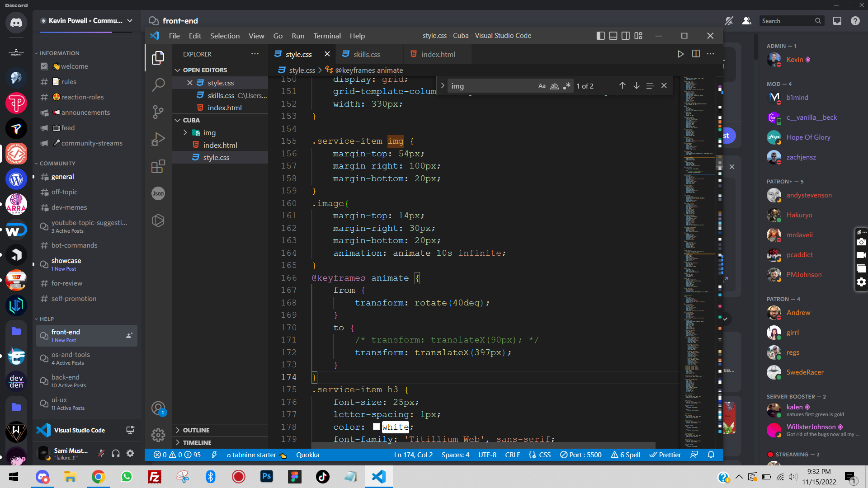Image resolution: width=868 pixels, height=488 pixels.
Task: Open Manage gear icon in activity bar
Action: 158,435
